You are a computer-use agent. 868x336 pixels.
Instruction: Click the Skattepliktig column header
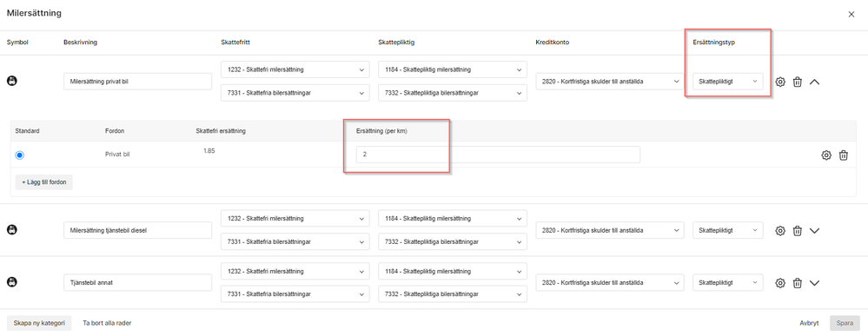[x=396, y=43]
